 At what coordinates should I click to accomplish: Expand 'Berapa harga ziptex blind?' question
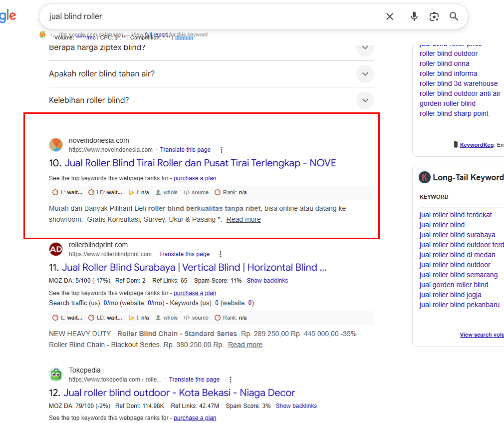click(365, 48)
